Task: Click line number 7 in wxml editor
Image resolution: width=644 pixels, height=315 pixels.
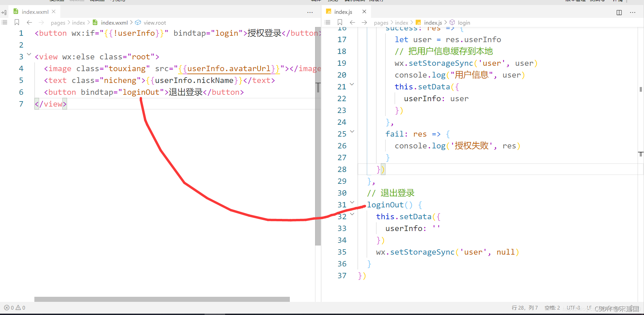Action: (x=21, y=104)
